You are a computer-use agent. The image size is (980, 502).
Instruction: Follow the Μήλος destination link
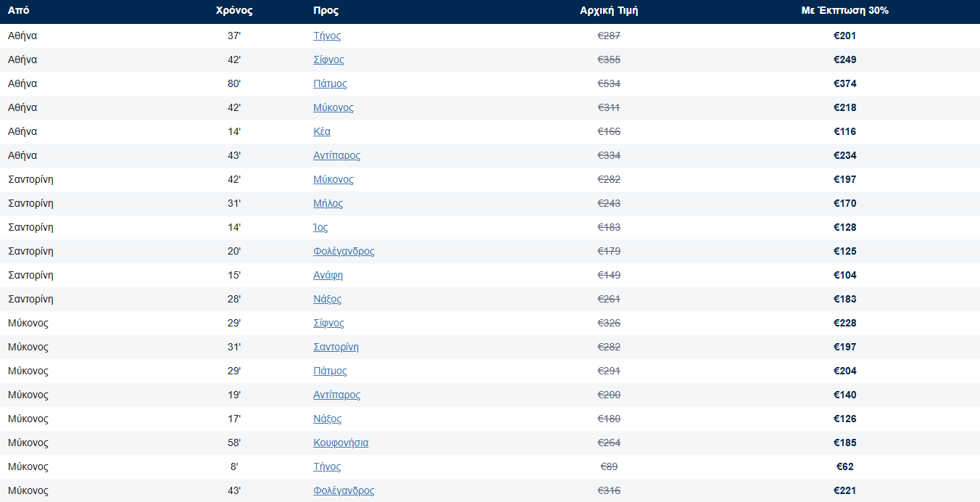pos(328,203)
